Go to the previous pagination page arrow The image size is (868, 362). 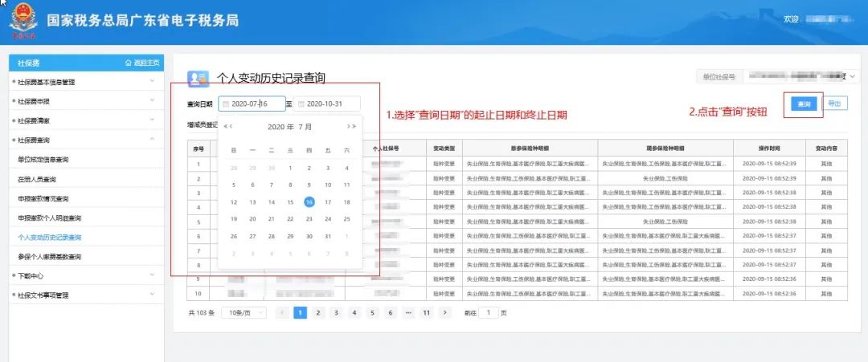click(x=282, y=313)
